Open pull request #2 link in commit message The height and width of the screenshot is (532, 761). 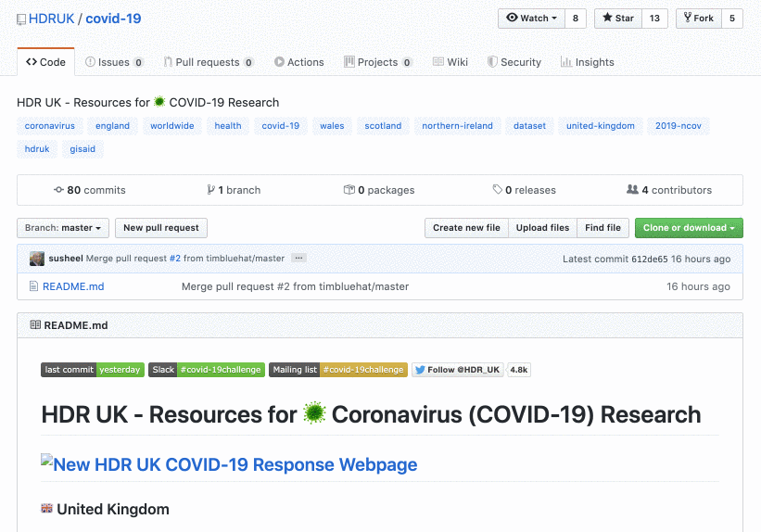pyautogui.click(x=174, y=259)
